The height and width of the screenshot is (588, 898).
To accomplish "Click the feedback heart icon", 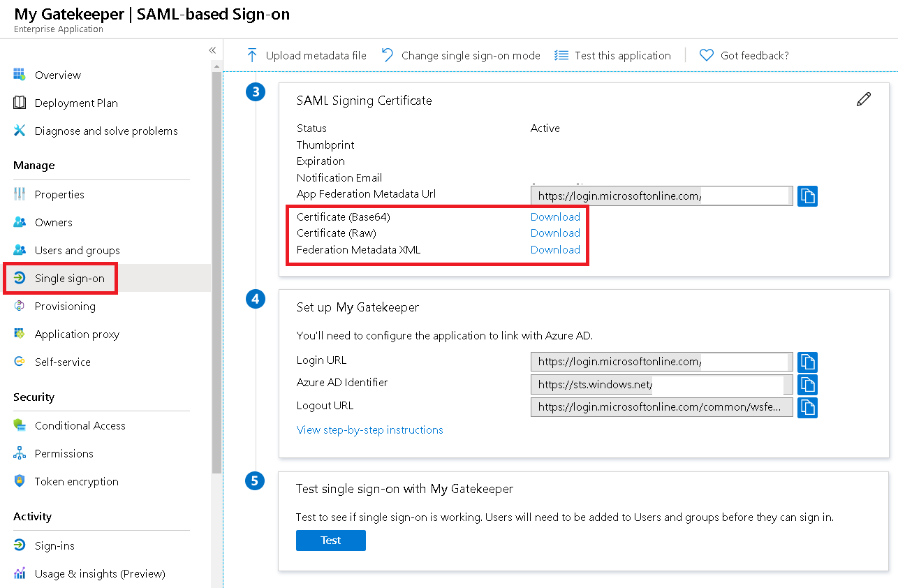I will click(707, 55).
